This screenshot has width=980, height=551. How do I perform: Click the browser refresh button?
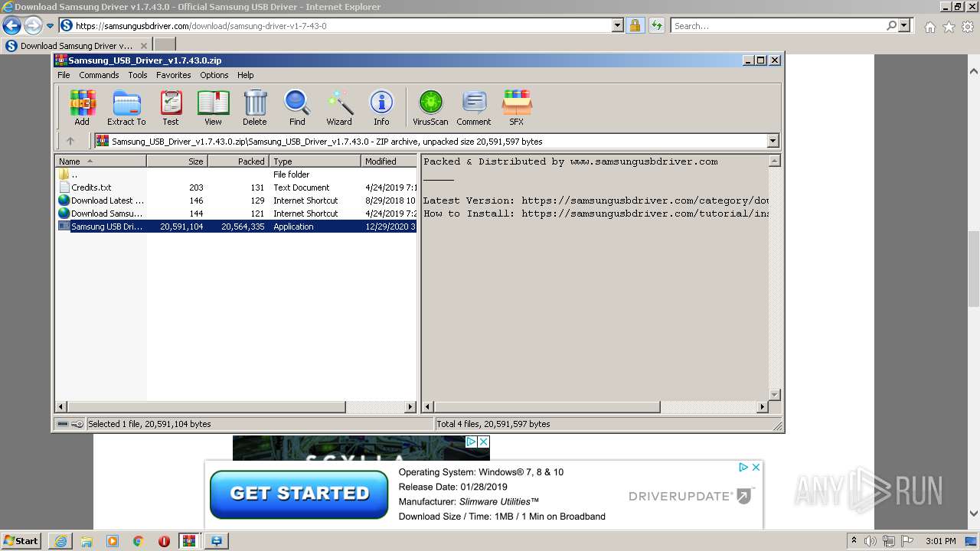click(x=656, y=26)
